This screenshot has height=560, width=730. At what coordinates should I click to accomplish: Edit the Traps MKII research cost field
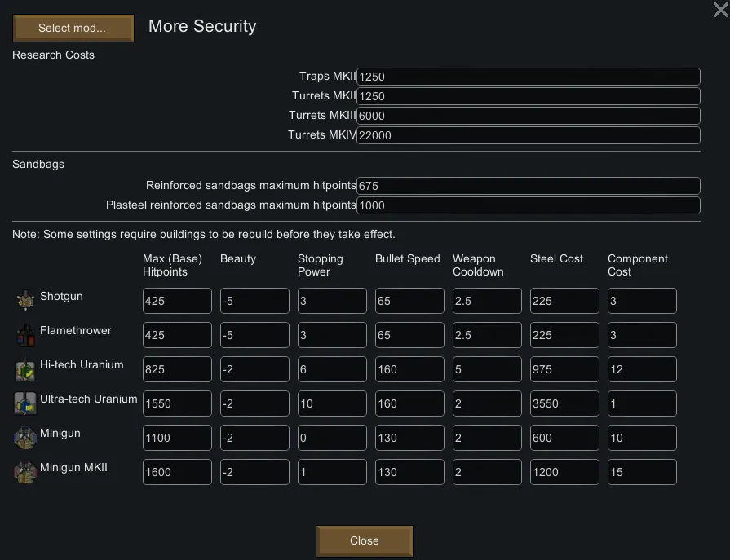pos(528,77)
